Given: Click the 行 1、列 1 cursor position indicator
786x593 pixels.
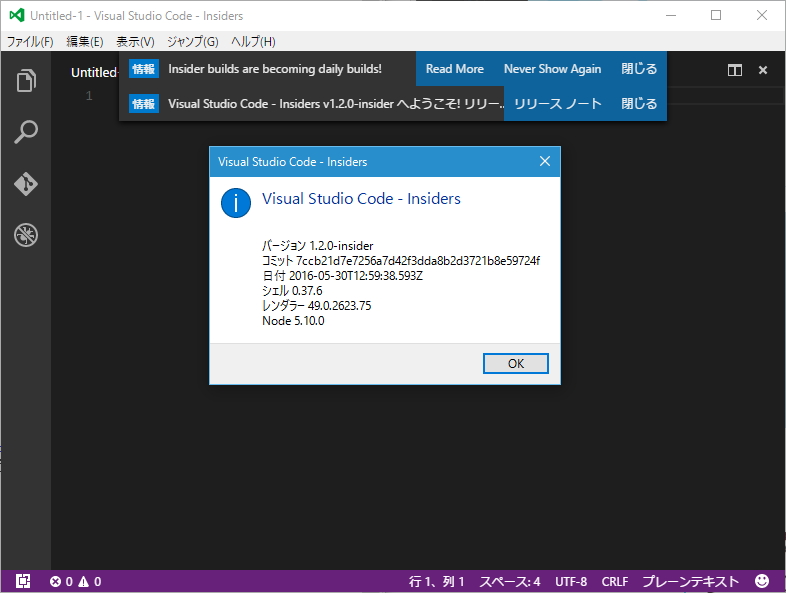Looking at the screenshot, I should [437, 581].
